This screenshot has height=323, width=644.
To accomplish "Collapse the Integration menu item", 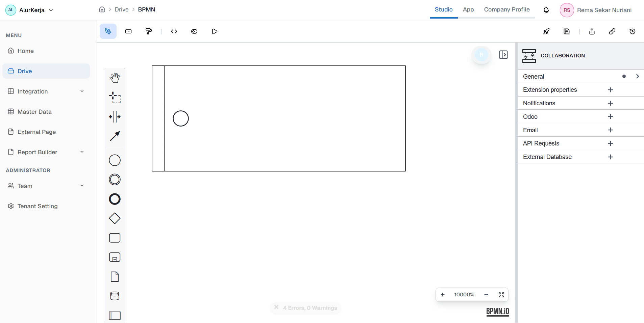I will (82, 91).
